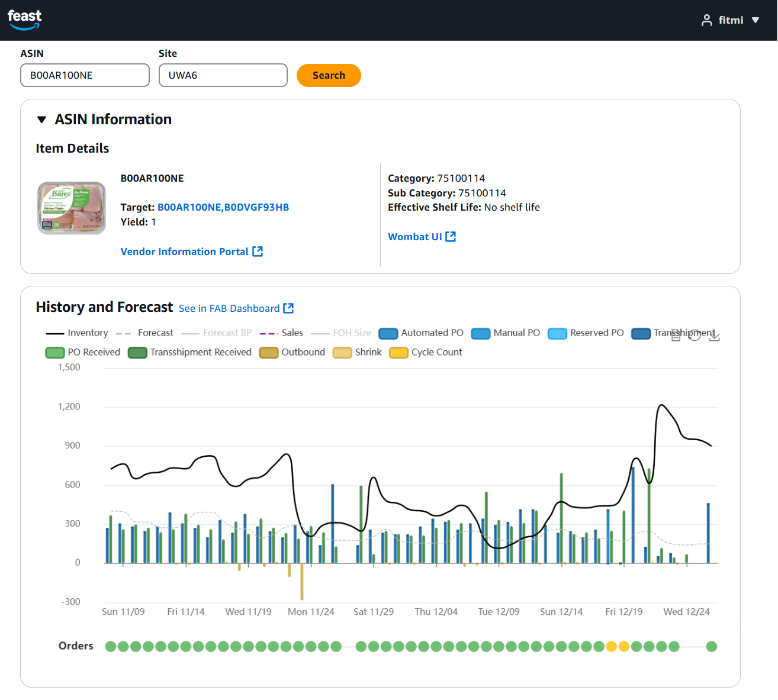Click Wombat UI external-link icon
Viewport: 778px width, 700px height.
point(451,237)
